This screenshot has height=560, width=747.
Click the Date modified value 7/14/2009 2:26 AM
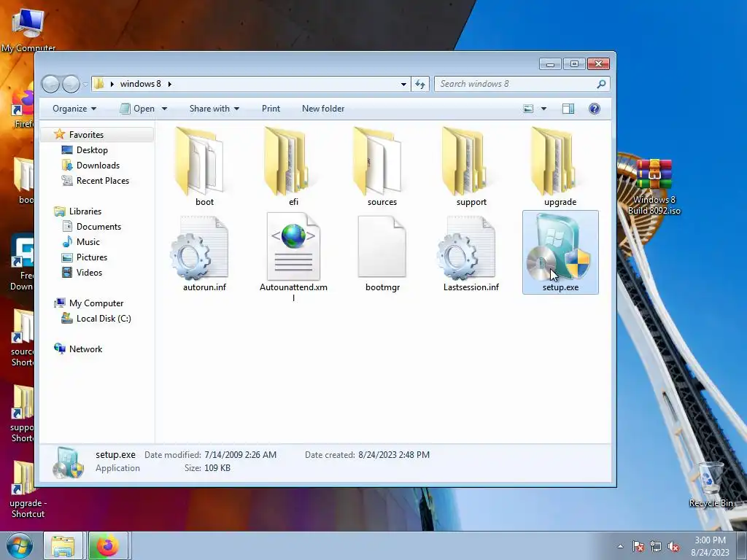pos(240,455)
